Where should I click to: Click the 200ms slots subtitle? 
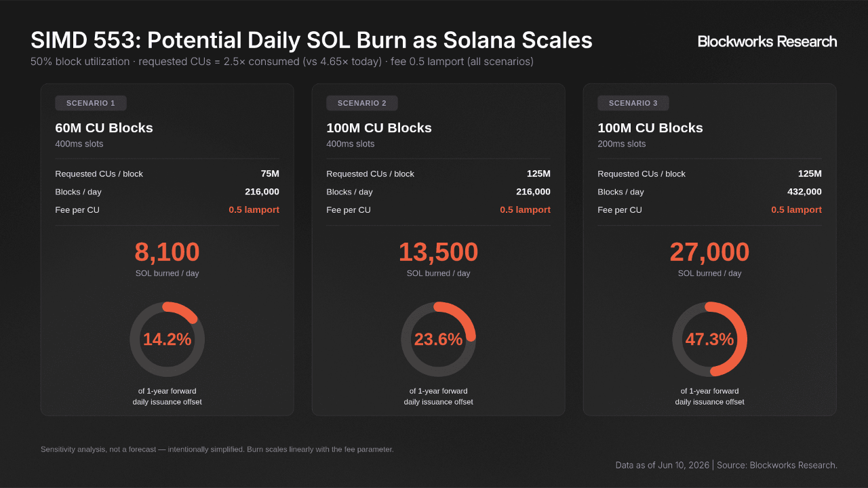pos(621,144)
